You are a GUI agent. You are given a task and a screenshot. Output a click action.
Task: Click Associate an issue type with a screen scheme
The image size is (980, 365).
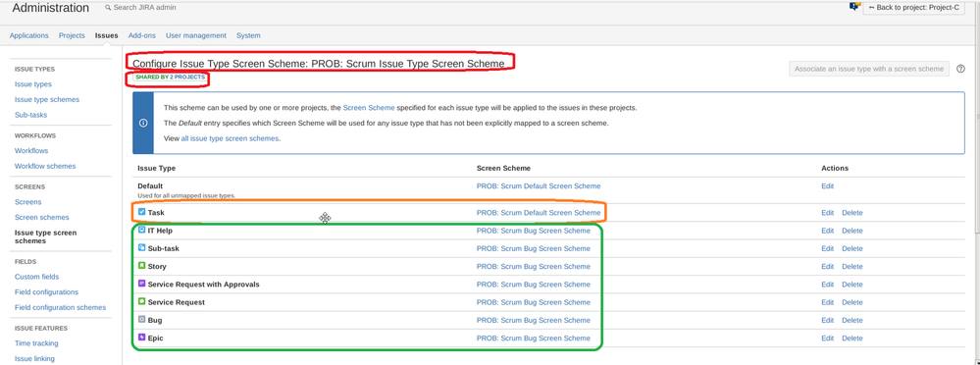pyautogui.click(x=869, y=69)
